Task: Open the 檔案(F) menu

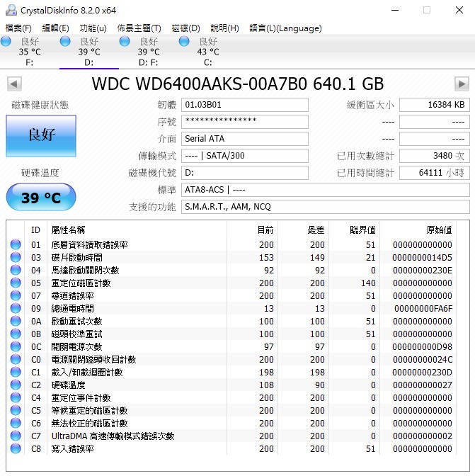Action: pyautogui.click(x=18, y=28)
